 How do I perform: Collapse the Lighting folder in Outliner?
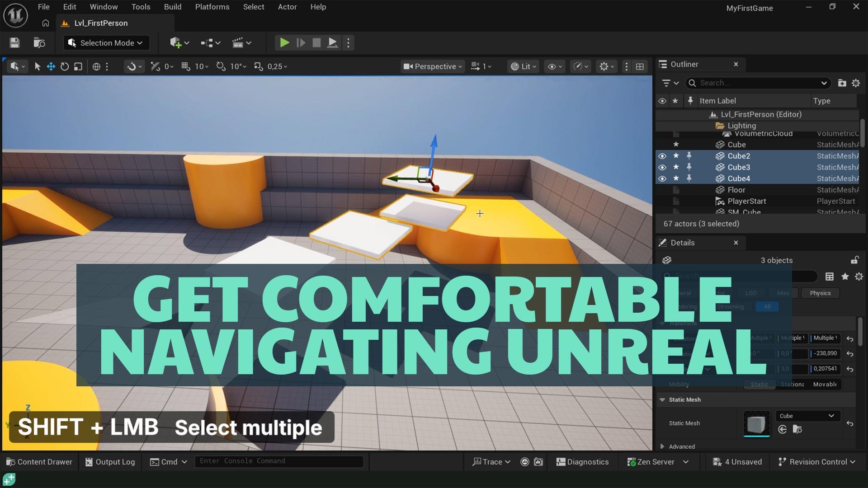[x=720, y=126]
